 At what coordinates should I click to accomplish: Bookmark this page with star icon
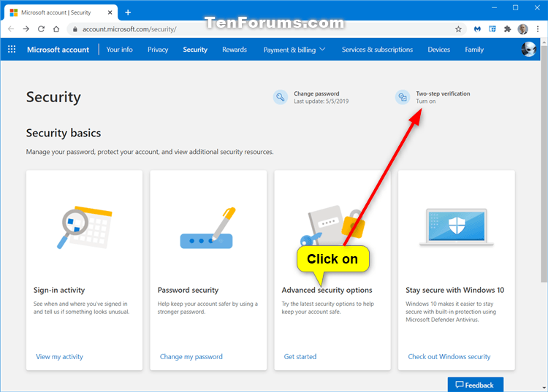[458, 29]
